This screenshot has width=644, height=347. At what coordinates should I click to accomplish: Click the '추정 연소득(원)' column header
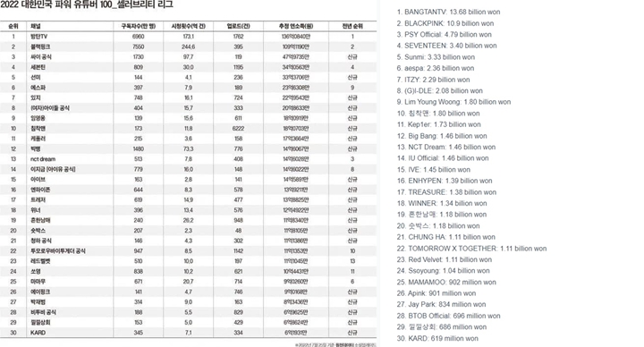click(x=296, y=26)
